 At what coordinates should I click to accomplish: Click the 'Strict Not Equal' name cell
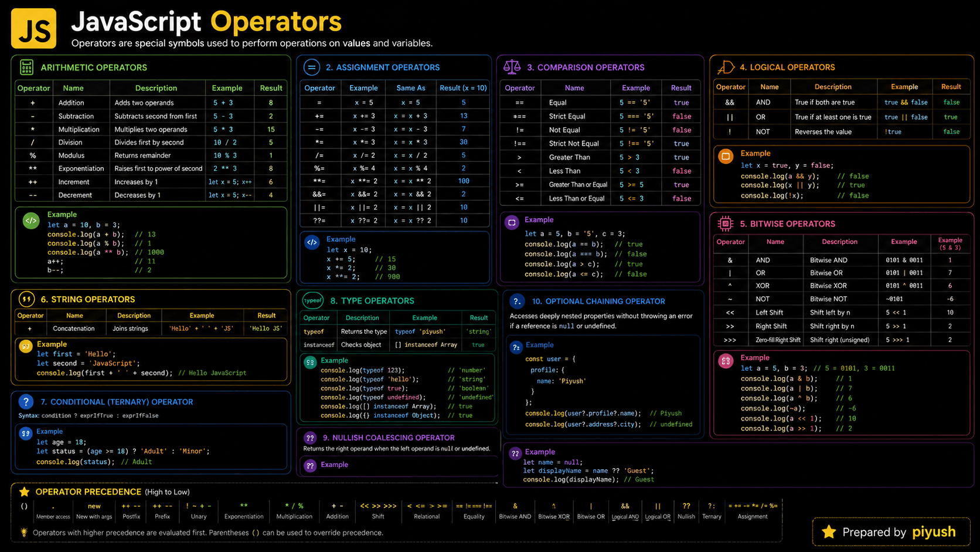click(574, 144)
